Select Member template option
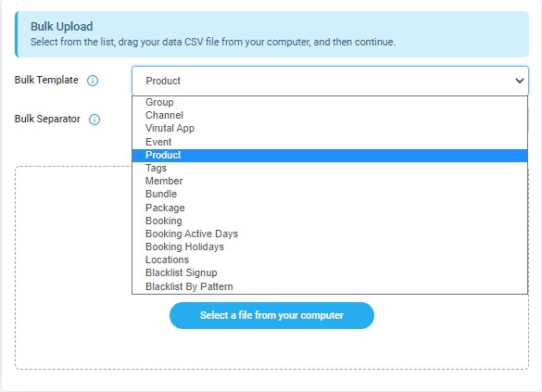Image resolution: width=542 pixels, height=392 pixels. [330, 181]
